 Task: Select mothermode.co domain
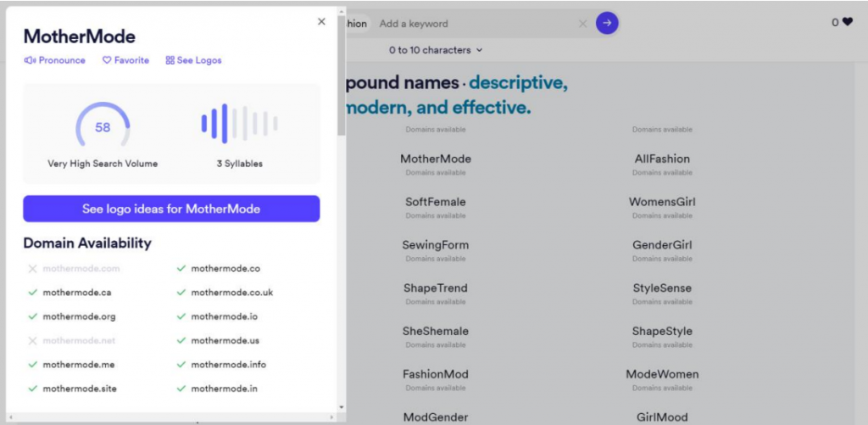pyautogui.click(x=225, y=269)
